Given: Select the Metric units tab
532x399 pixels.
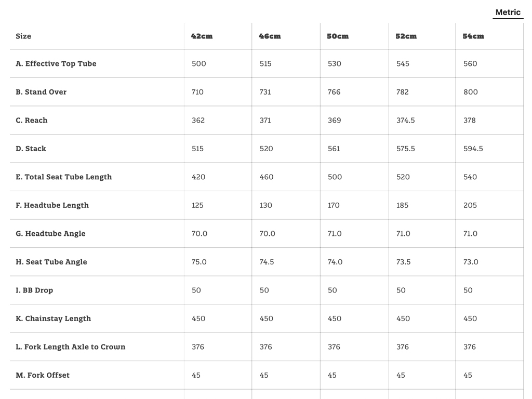Looking at the screenshot, I should (x=508, y=12).
